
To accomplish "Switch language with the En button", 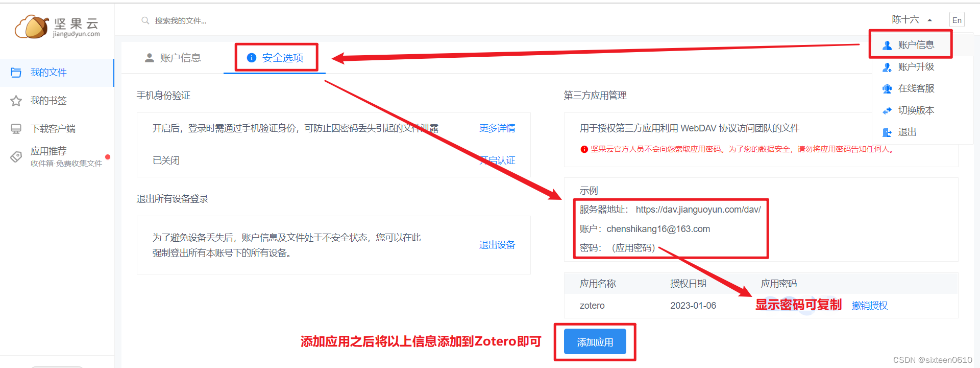I will click(957, 20).
